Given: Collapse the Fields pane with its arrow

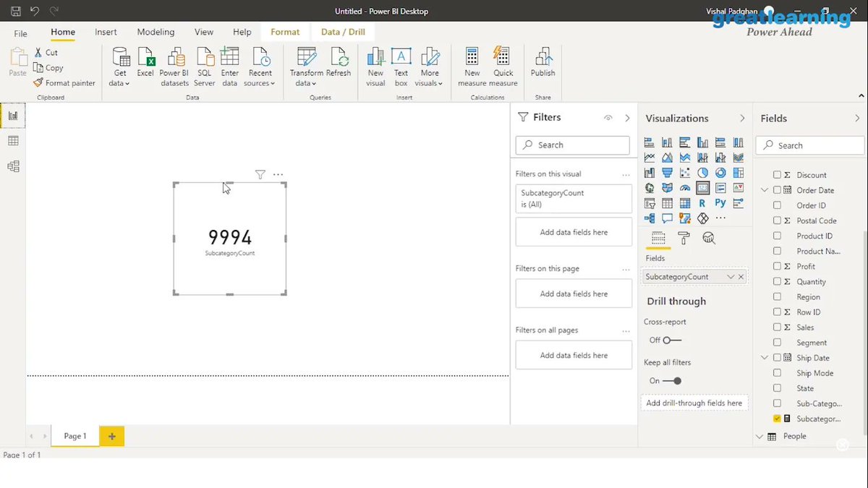Looking at the screenshot, I should (857, 118).
